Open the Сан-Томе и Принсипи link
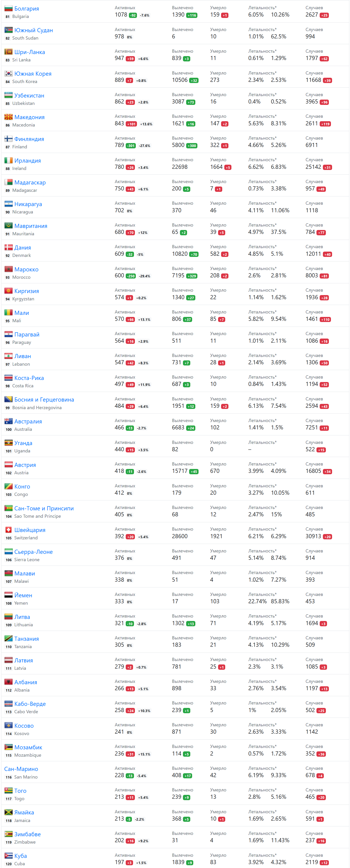 pos(44,508)
